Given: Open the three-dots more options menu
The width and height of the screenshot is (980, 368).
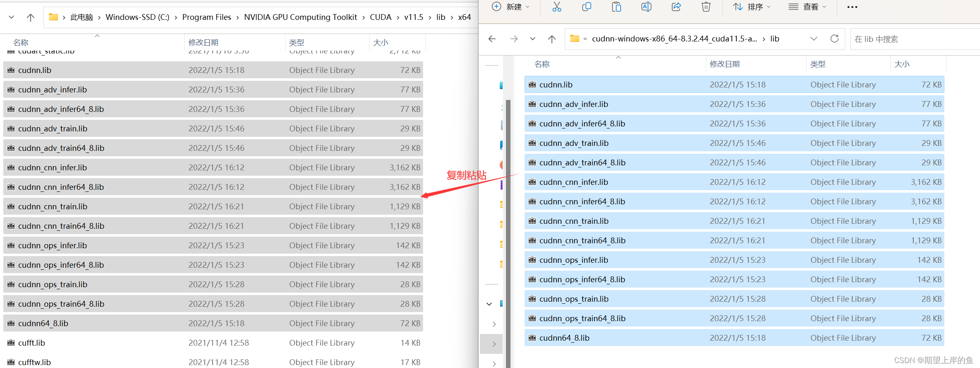Looking at the screenshot, I should coord(852,7).
